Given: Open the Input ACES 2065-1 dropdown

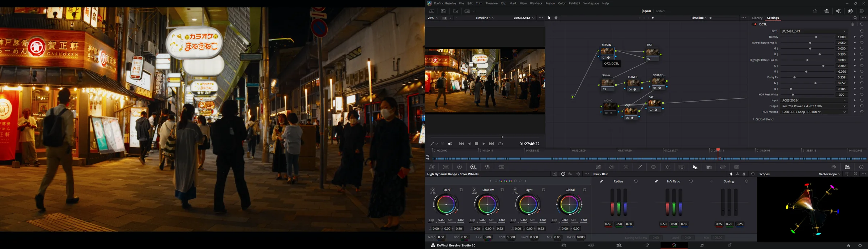Looking at the screenshot, I should point(813,100).
